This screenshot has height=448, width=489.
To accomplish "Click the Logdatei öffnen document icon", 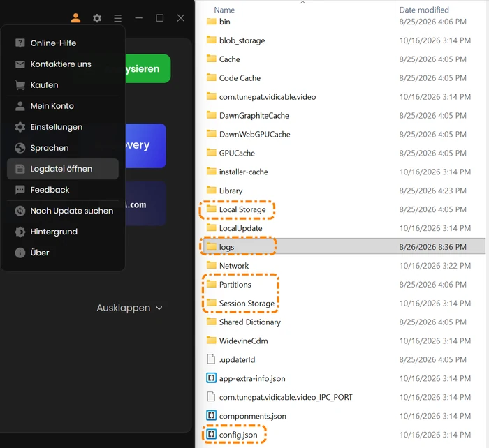I will 20,169.
